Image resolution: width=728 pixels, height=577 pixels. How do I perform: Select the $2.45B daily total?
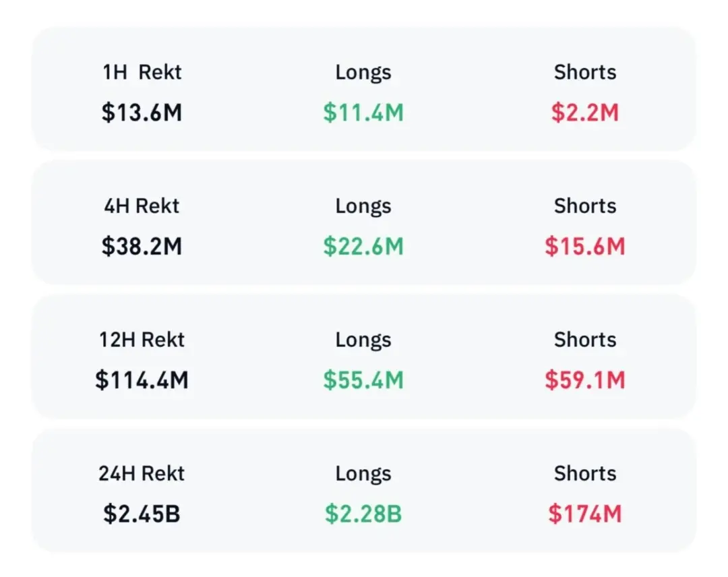(142, 514)
